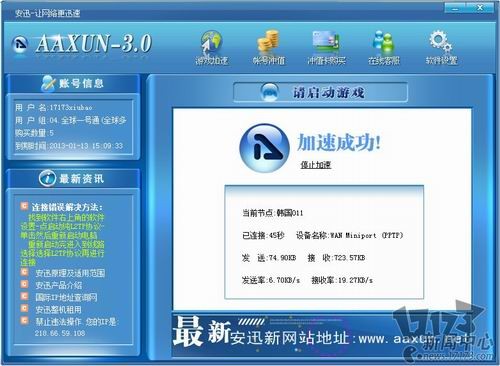Viewport: 500px width, 366px height.
Task: Open the 安迅整机租用 link
Action: (58, 309)
